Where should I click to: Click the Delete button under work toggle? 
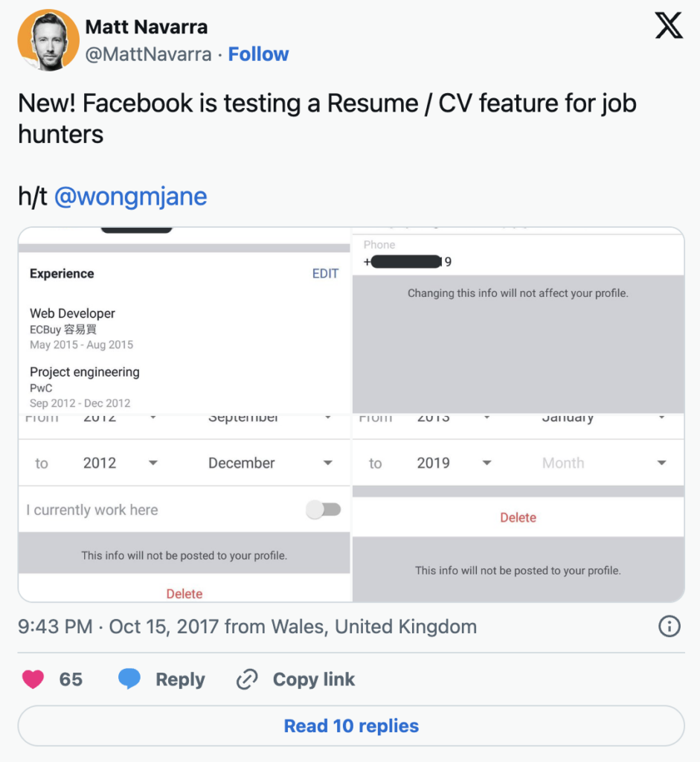coord(184,593)
